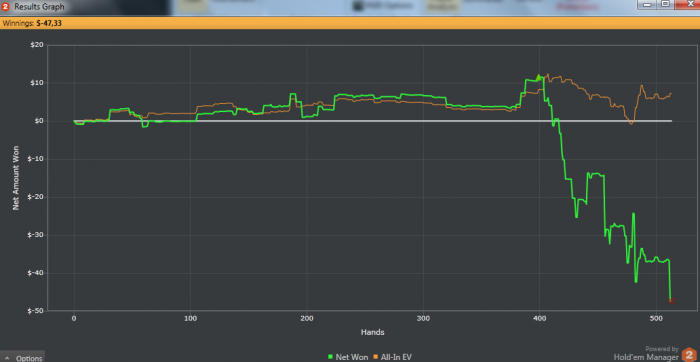
Task: Click the $20 y-axis value
Action: 38,45
